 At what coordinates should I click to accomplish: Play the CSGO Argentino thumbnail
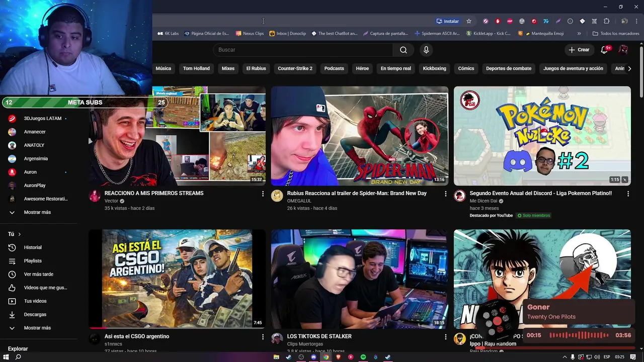[x=177, y=279]
